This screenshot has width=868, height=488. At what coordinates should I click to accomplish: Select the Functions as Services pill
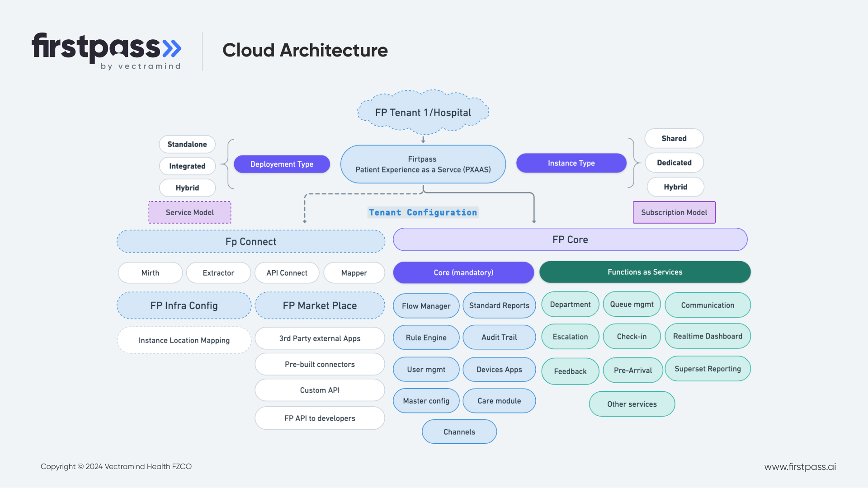tap(645, 272)
